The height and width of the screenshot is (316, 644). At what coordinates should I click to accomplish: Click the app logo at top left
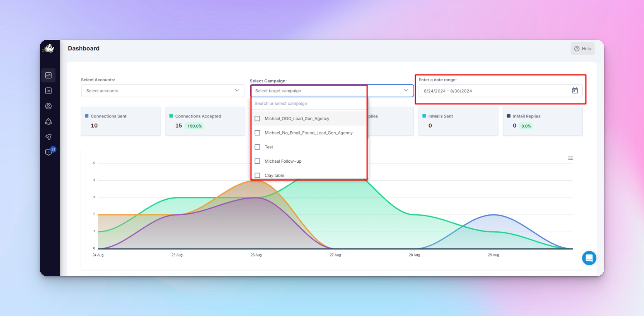coord(48,48)
